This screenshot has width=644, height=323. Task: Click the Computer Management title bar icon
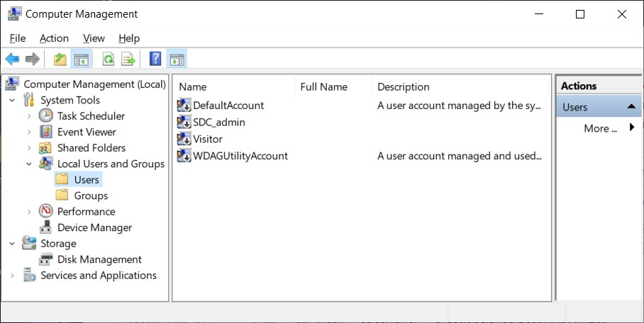(14, 13)
